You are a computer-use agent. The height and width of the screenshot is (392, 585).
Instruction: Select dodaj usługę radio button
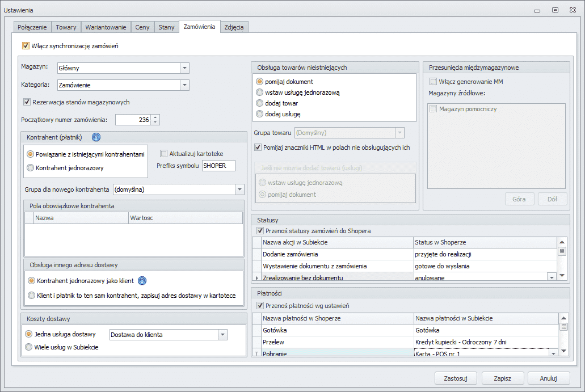pyautogui.click(x=260, y=114)
